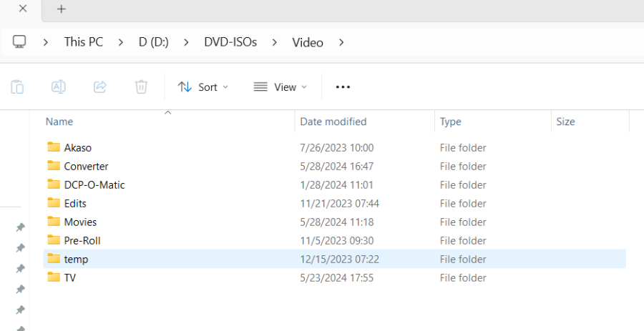Click the Share toolbar icon
This screenshot has height=331, width=644.
pos(100,87)
